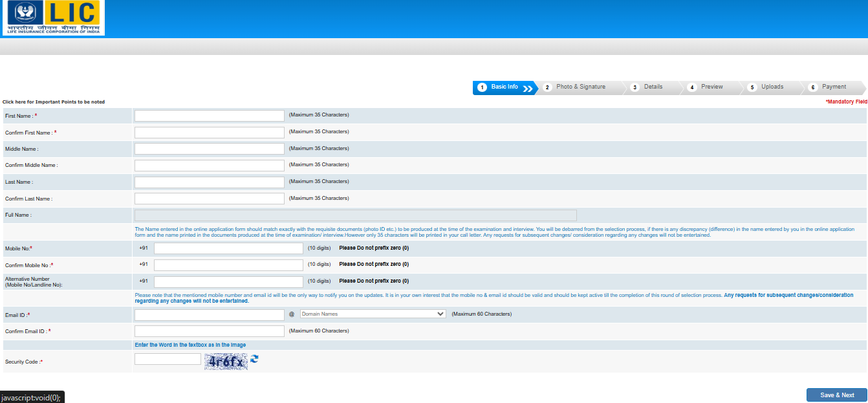Go to the Basic Info step

[x=504, y=87]
